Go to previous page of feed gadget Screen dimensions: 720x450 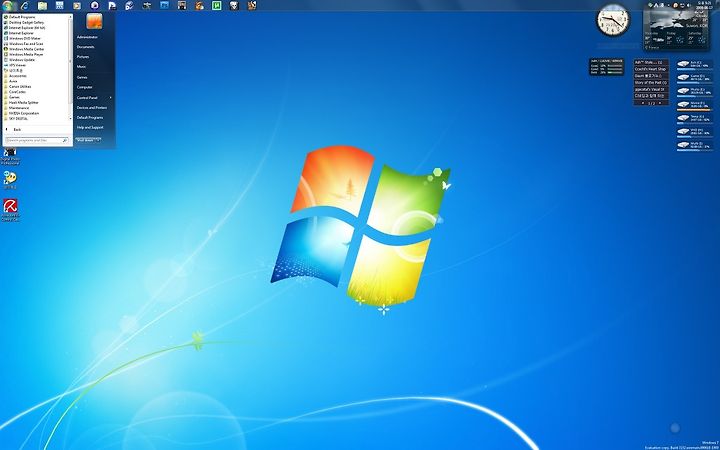click(x=642, y=103)
